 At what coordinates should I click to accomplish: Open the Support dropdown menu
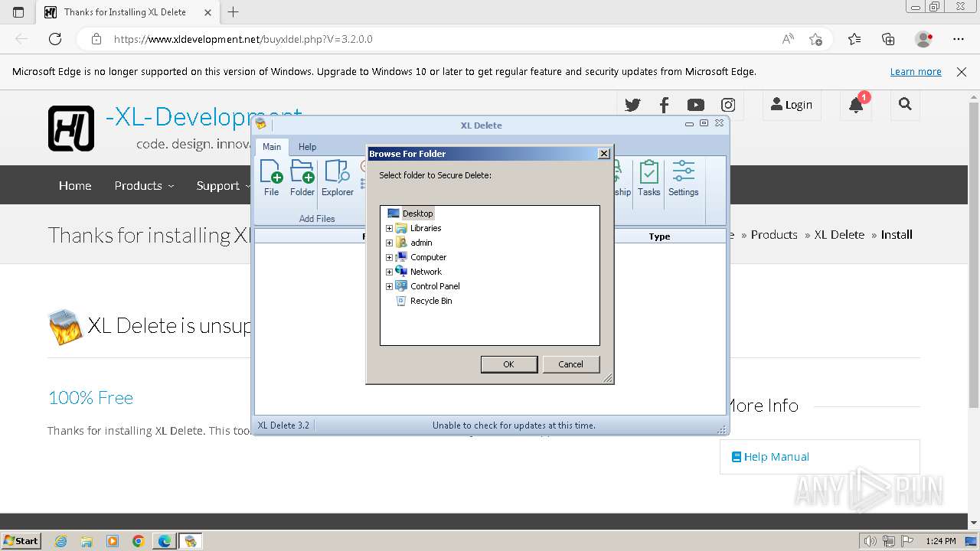pos(223,185)
